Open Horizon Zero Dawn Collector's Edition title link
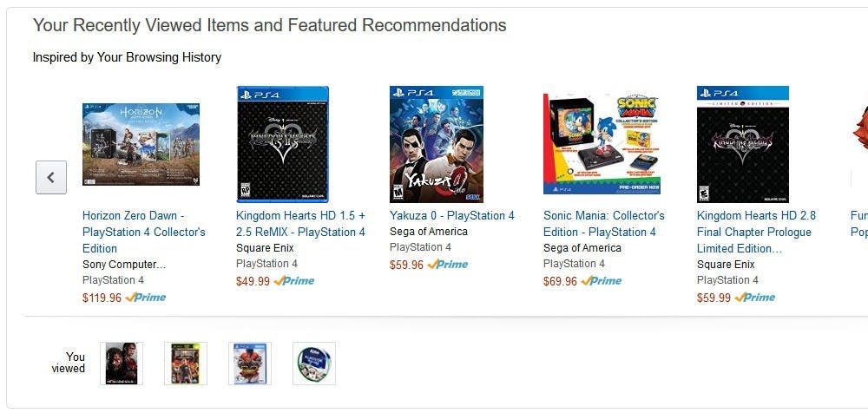 143,232
